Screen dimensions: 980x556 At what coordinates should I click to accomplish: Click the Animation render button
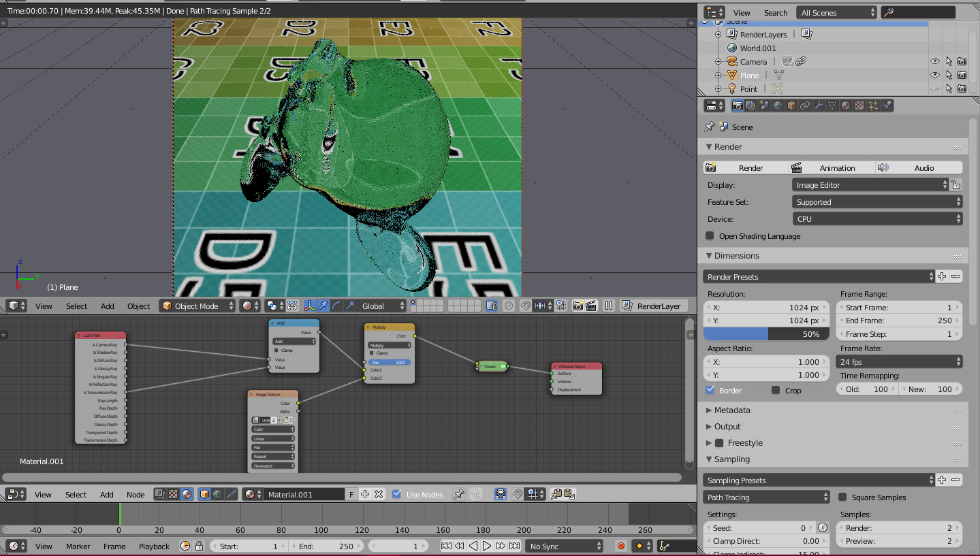(x=832, y=167)
